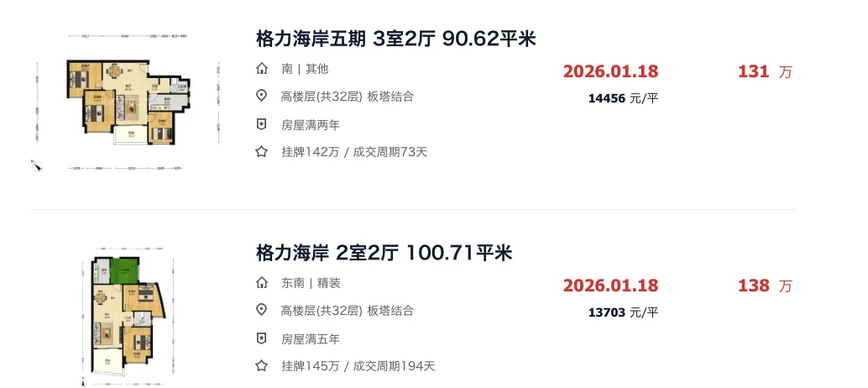Click the star icon beside 挂牌142万

tap(262, 152)
